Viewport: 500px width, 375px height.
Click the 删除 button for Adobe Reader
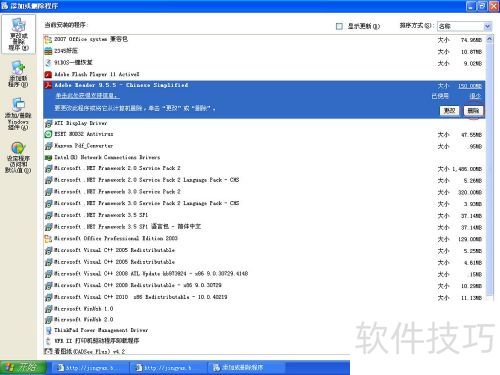click(x=473, y=111)
